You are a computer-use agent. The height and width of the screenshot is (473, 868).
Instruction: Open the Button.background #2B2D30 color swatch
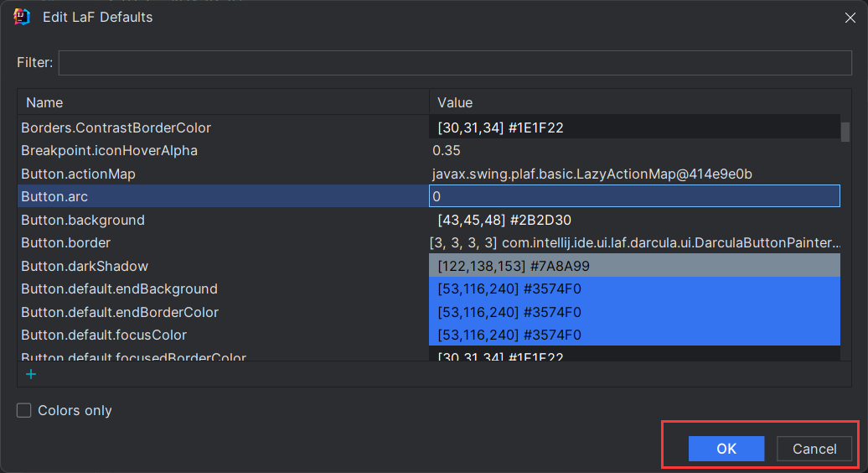tap(634, 220)
